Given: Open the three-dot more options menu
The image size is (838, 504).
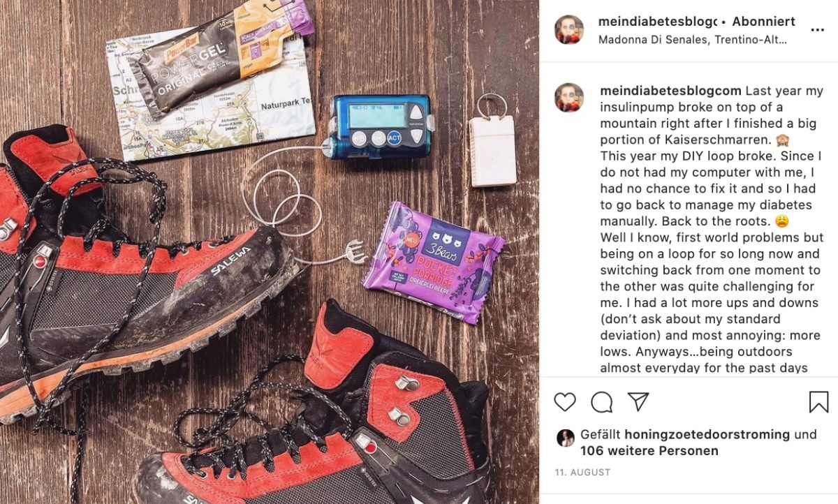Looking at the screenshot, I should [x=817, y=30].
